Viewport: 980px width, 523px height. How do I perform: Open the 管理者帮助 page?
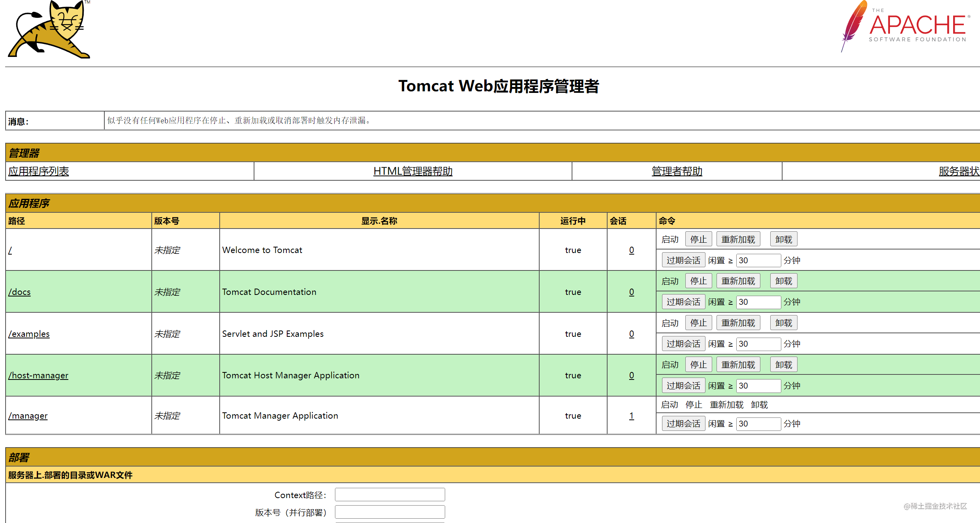tap(676, 171)
